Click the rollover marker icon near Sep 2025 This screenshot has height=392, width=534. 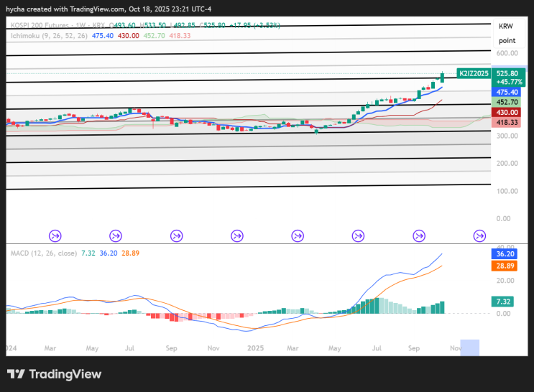point(419,235)
